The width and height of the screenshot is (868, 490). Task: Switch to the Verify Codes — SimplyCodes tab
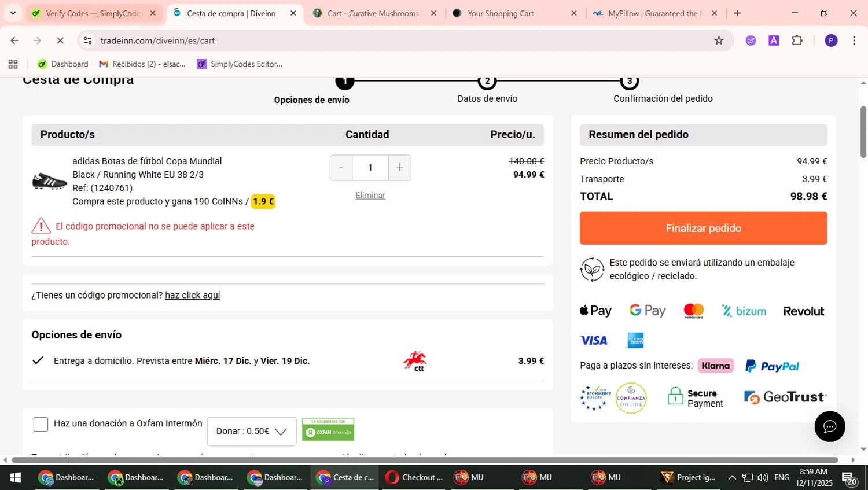click(x=94, y=13)
